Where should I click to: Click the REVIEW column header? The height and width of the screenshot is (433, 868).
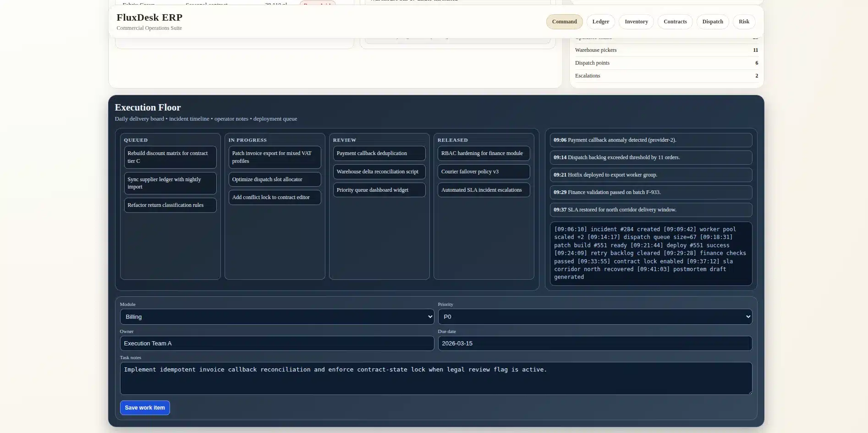345,140
